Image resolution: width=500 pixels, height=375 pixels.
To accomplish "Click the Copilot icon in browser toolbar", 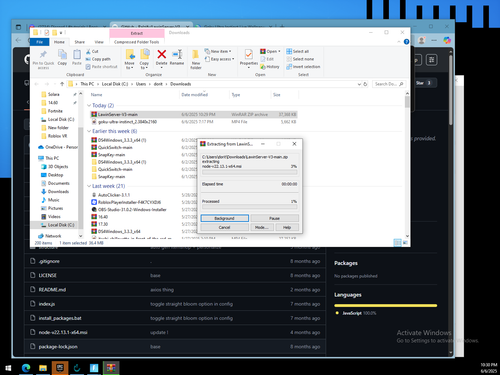I will coord(447,40).
